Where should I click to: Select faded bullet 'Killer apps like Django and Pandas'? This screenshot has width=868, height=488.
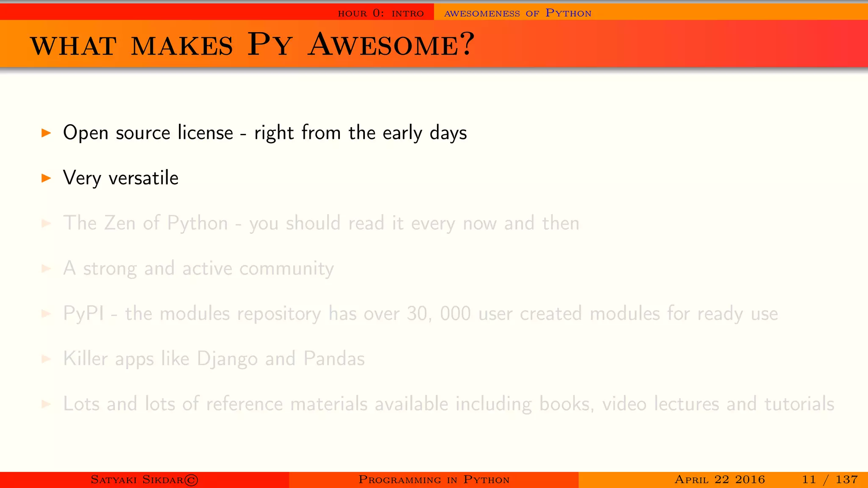[x=214, y=359]
